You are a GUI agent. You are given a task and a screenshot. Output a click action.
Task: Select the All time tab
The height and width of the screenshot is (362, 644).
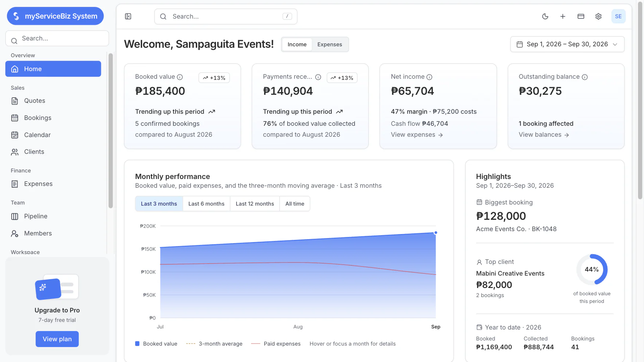coord(295,204)
